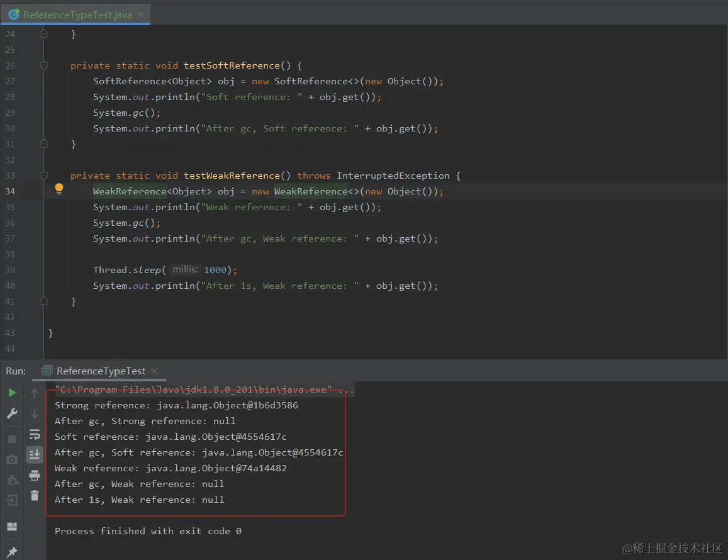
Task: Close the ReferenceTypeTest Run tab
Action: (x=154, y=371)
